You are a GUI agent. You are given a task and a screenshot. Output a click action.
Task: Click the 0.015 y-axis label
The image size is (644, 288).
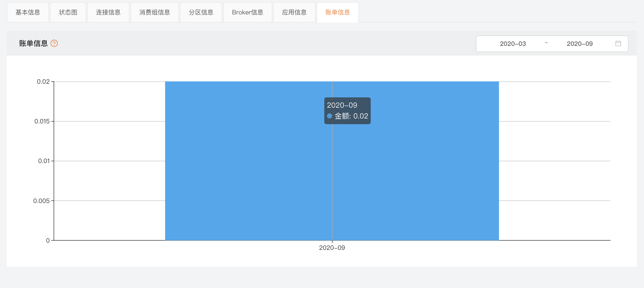click(42, 121)
